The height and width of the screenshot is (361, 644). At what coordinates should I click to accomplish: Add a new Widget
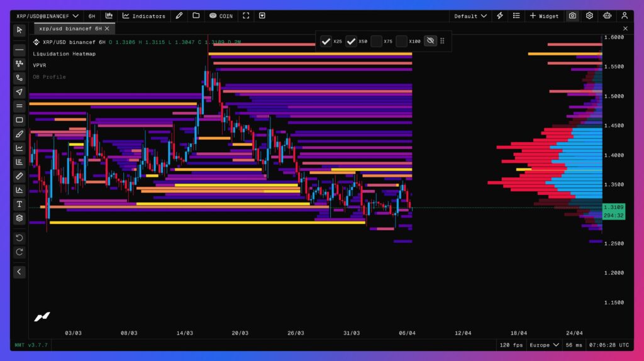[x=544, y=16]
